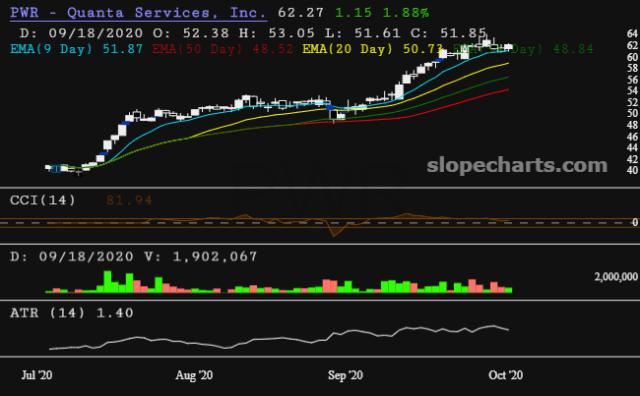Select the ATR (14) 1.40 indicator label
This screenshot has height=396, width=640.
click(72, 313)
